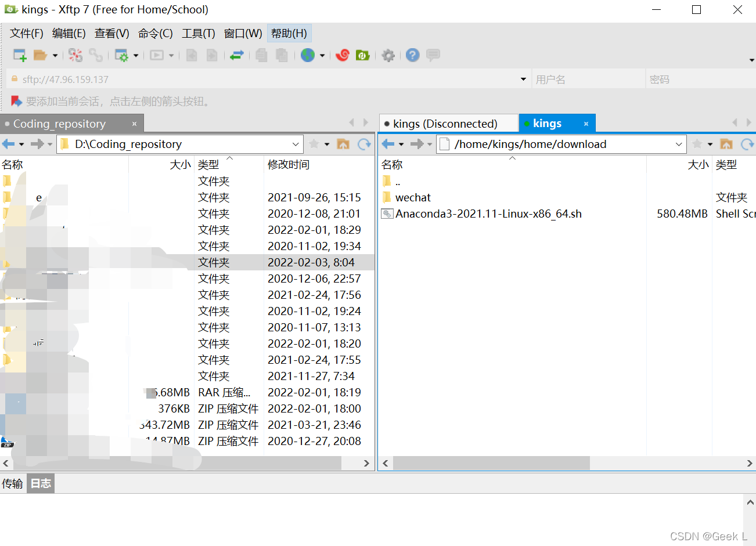
Task: Select local row dated 2022-02-03, 8:04
Action: 188,262
